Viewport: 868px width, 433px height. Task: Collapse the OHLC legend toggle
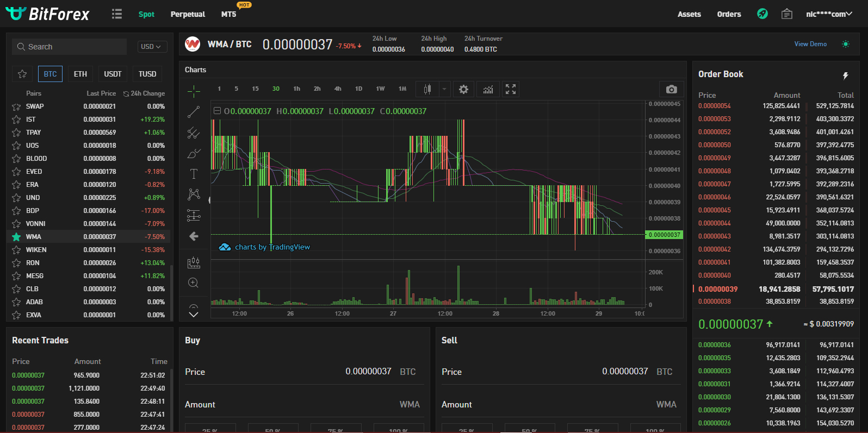(217, 111)
